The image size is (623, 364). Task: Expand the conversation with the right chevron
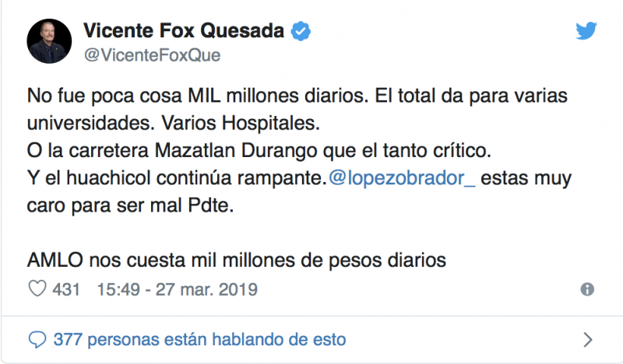click(x=588, y=340)
